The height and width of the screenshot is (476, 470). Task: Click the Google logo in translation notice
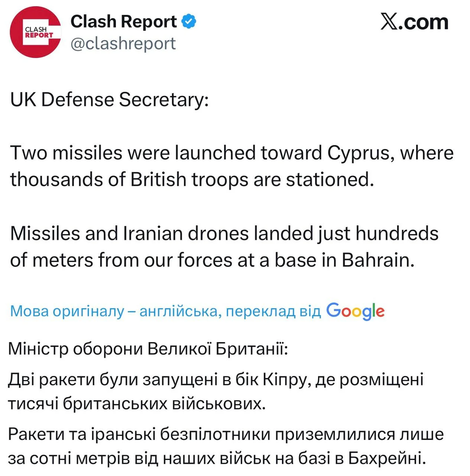tap(355, 311)
